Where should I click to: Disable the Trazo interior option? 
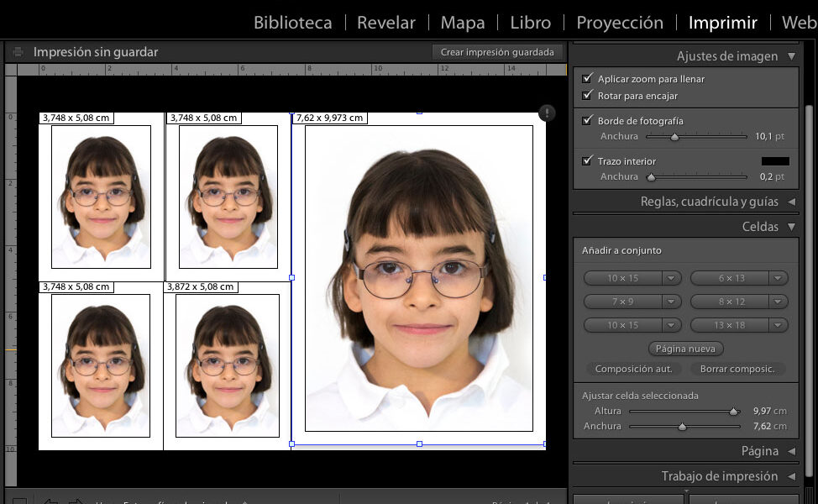(x=586, y=160)
